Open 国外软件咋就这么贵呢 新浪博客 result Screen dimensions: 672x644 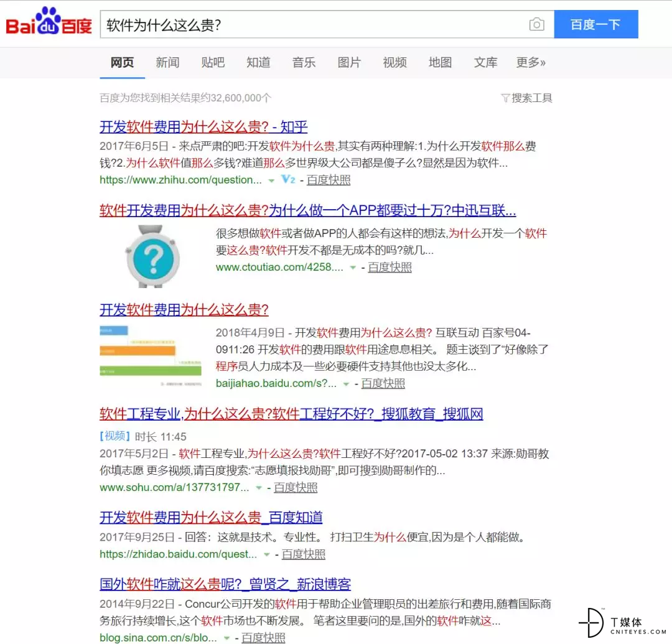click(225, 584)
